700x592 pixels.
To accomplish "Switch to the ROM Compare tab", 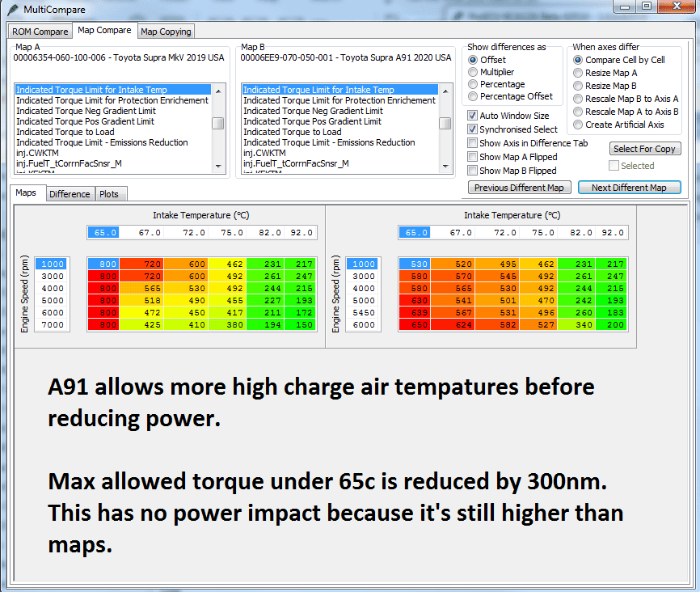I will coord(40,32).
